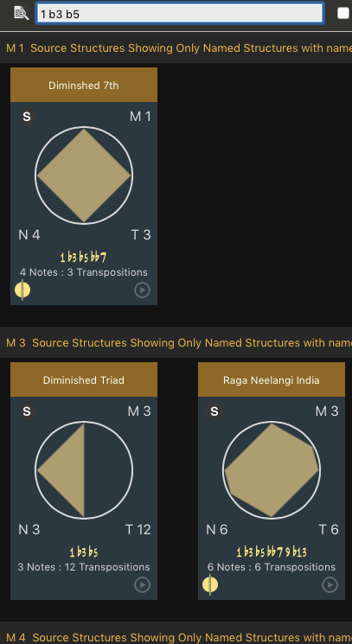
Task: Select the Diminshed 7th diamond shape diagram
Action: tap(84, 175)
